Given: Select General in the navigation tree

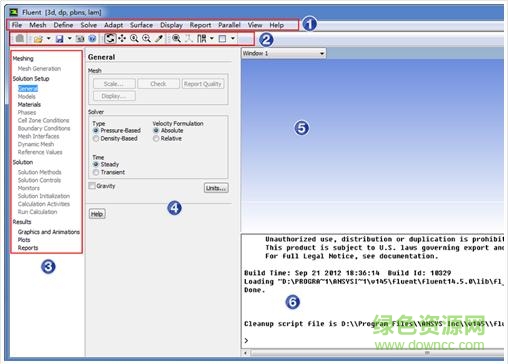Looking at the screenshot, I should pos(28,88).
